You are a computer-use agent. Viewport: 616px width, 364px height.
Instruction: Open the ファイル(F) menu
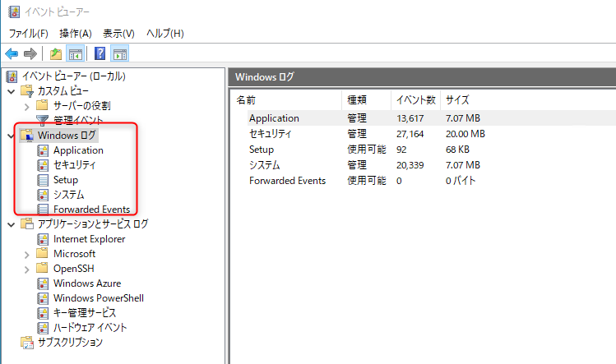[28, 34]
